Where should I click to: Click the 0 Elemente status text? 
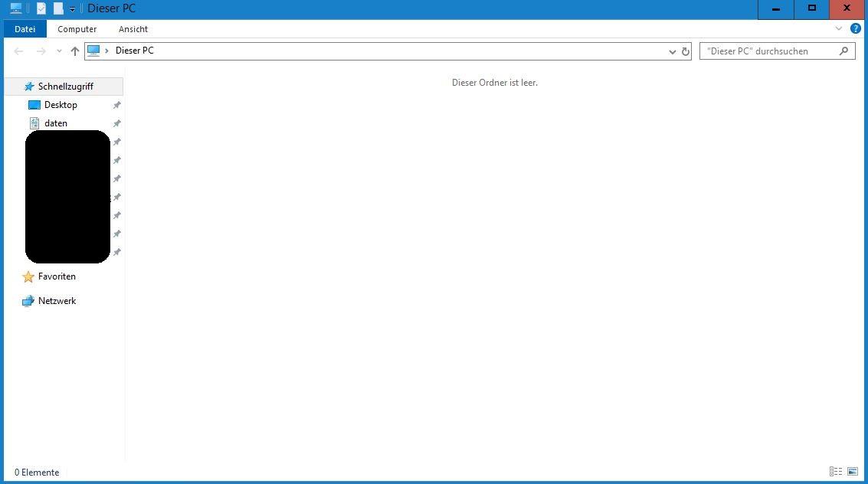pos(37,473)
